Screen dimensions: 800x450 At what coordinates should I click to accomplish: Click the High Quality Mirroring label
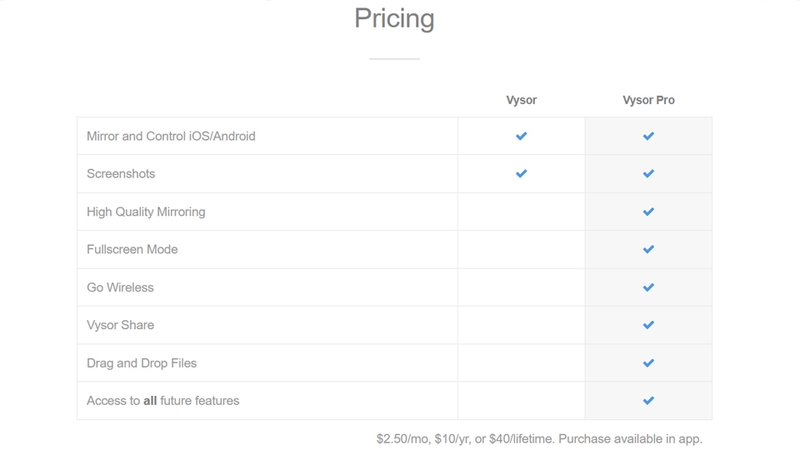coord(146,212)
